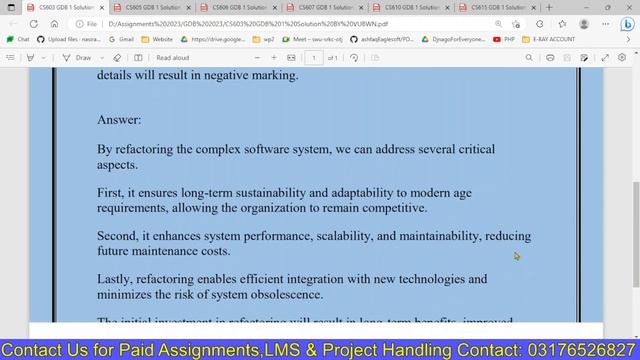Open the Website bookmarks folder
The width and height of the screenshot is (640, 360).
coord(157,40)
